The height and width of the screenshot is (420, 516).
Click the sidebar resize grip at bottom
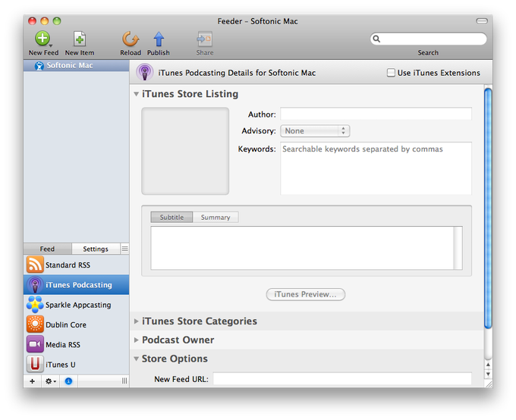click(124, 381)
